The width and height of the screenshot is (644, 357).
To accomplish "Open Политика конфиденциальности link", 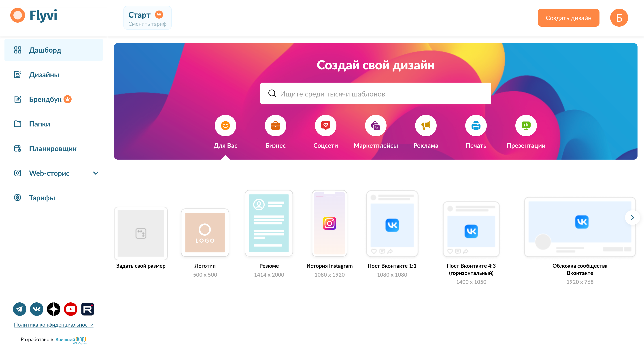I will [x=53, y=325].
